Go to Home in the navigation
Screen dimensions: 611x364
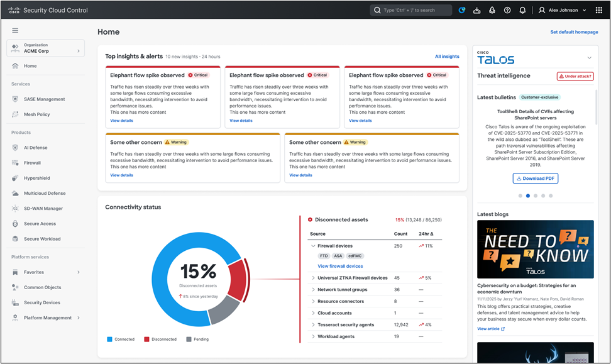click(30, 65)
